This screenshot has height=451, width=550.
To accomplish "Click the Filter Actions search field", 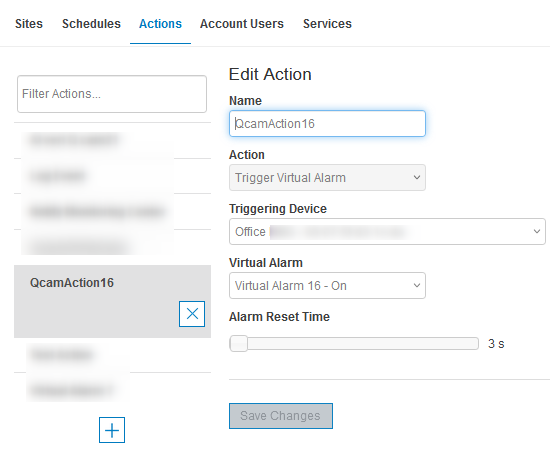I will tap(112, 94).
